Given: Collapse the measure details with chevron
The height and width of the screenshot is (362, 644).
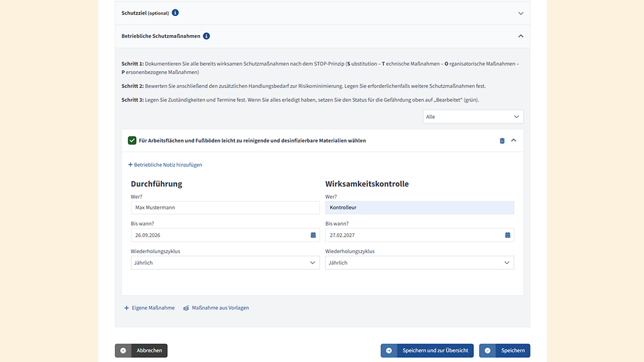Looking at the screenshot, I should click(x=513, y=140).
